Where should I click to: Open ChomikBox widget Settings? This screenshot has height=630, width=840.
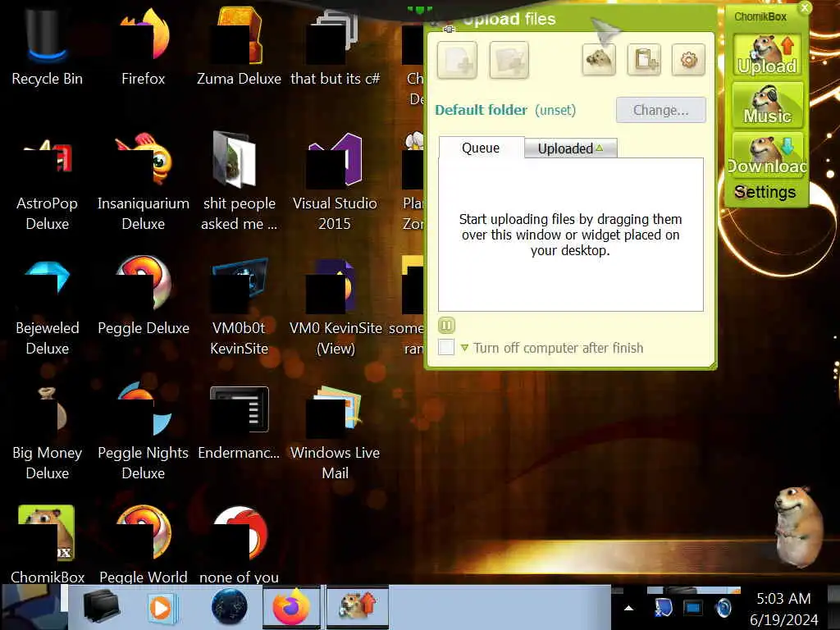pyautogui.click(x=765, y=192)
